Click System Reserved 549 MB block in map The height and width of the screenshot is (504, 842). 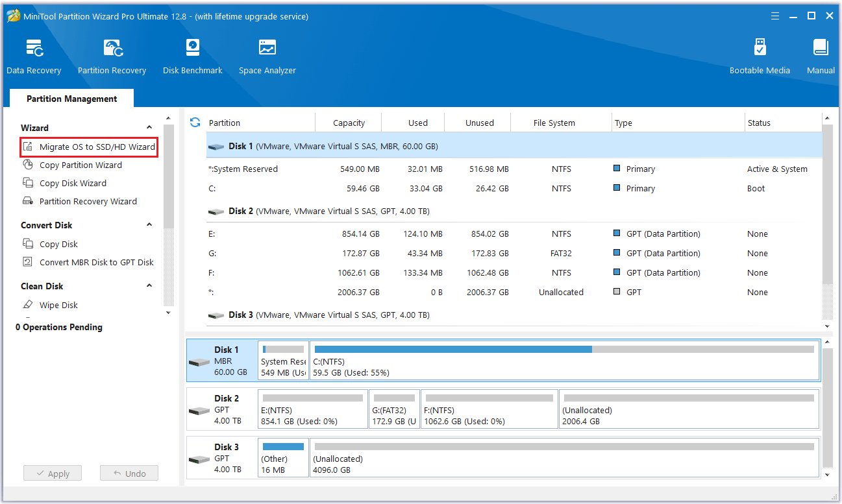coord(283,360)
